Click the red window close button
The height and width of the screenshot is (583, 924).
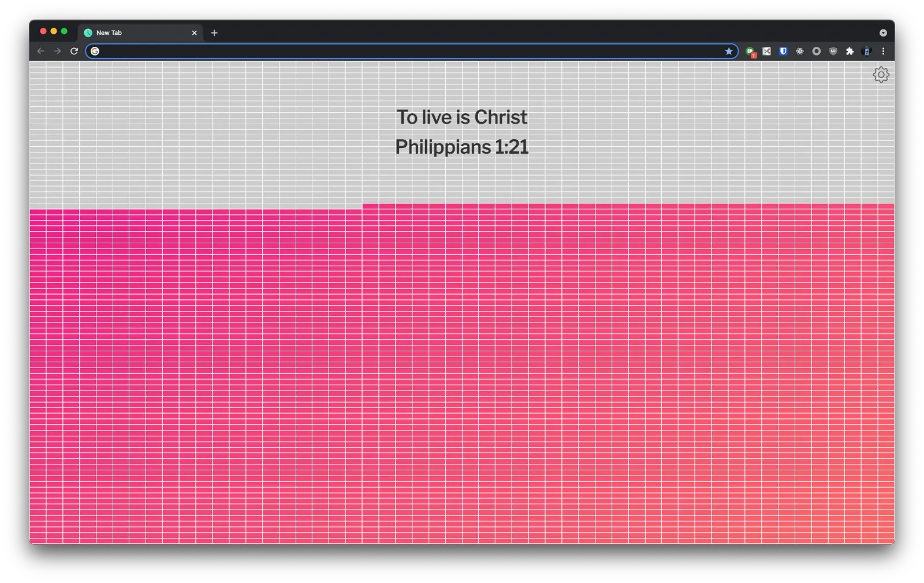pos(43,31)
